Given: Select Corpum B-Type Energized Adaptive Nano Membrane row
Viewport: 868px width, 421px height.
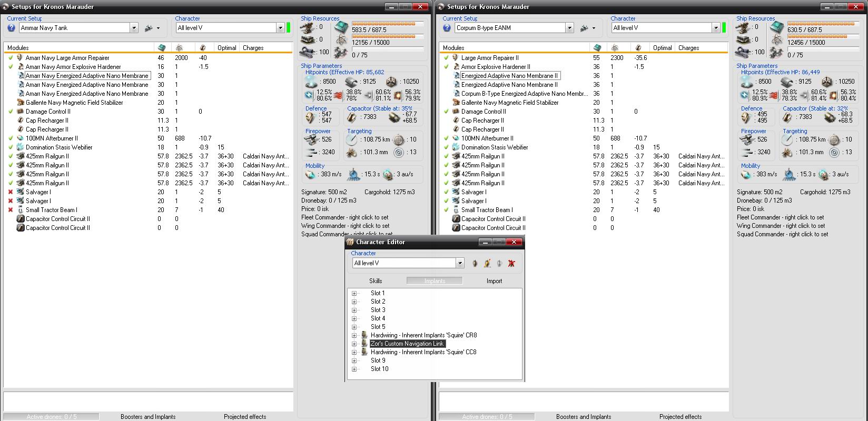Looking at the screenshot, I should coord(524,94).
